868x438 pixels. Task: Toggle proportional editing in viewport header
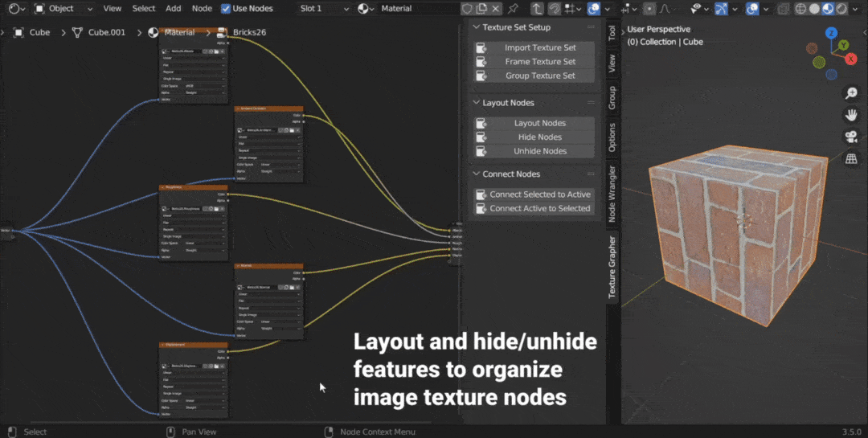(x=650, y=8)
